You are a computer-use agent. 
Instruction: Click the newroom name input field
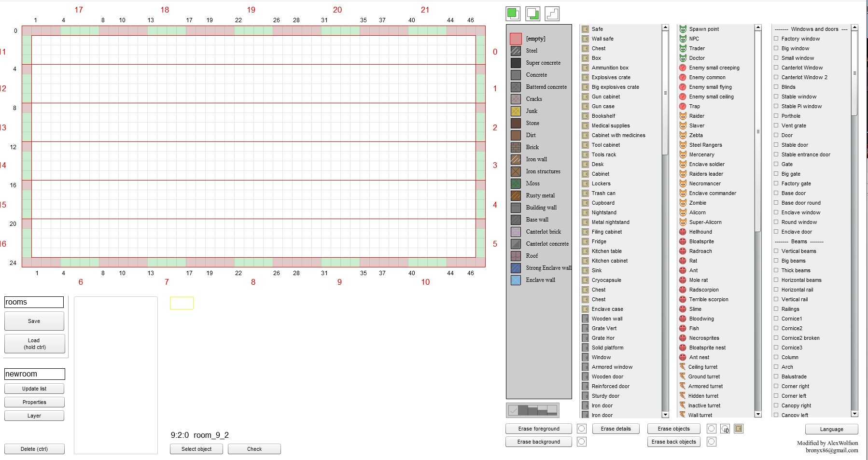34,374
